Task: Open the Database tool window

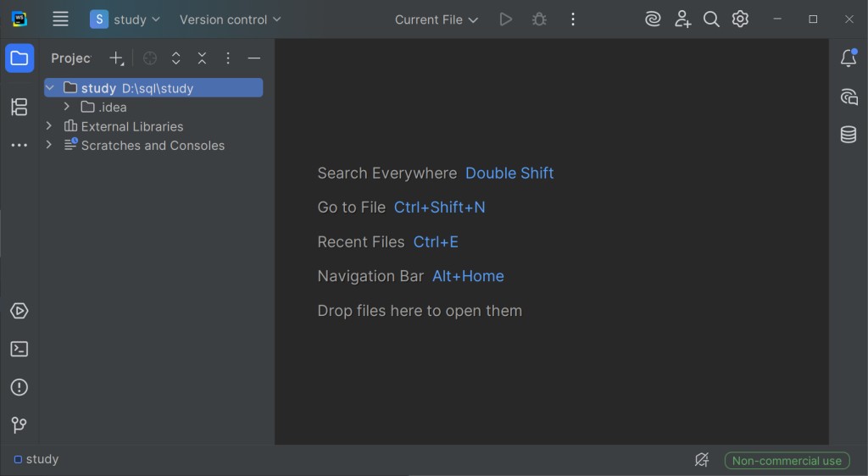Action: (x=848, y=135)
